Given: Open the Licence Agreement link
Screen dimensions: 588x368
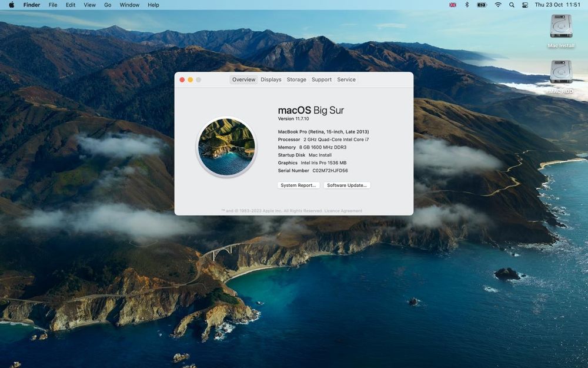Looking at the screenshot, I should click(x=343, y=211).
